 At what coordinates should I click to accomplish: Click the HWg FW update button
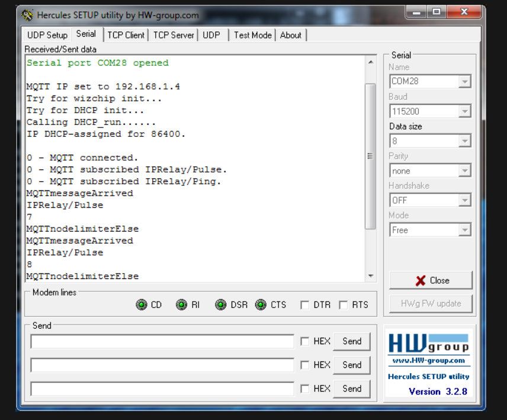[x=431, y=304]
